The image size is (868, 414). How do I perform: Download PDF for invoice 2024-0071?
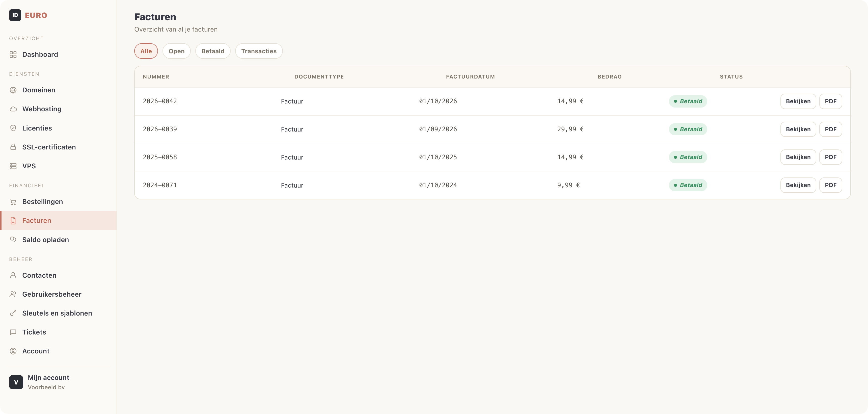click(x=831, y=185)
